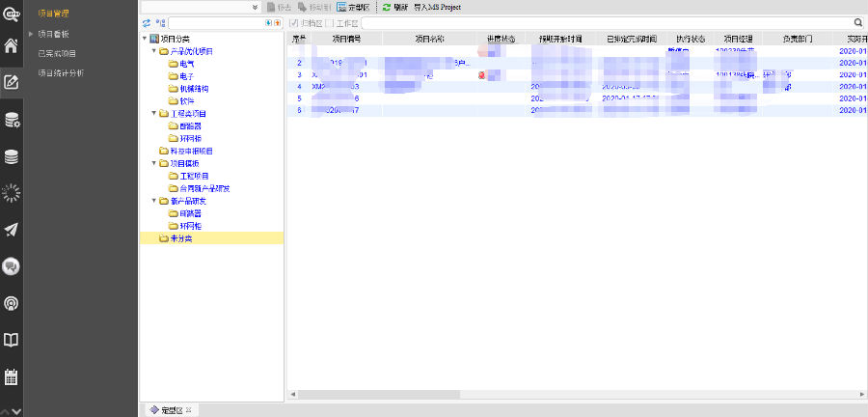Go to the home icon in sidebar
This screenshot has width=868, height=417.
click(11, 45)
